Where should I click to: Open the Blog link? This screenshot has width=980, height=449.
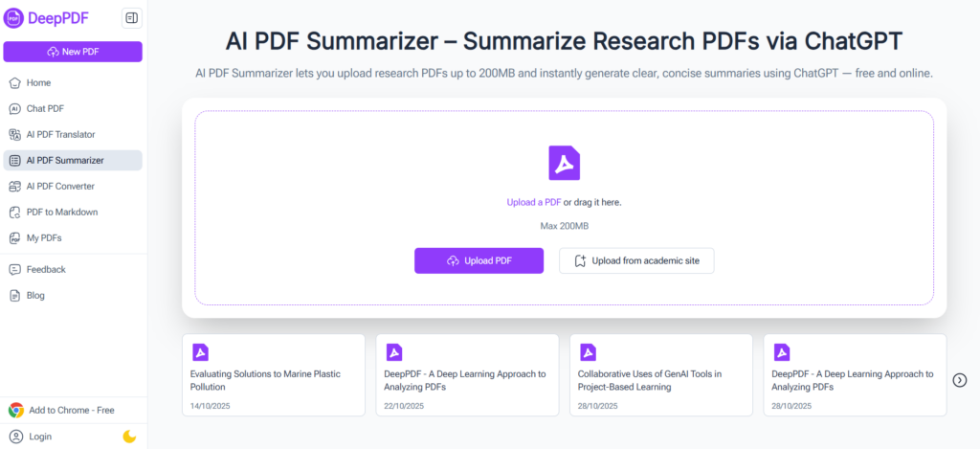coord(73,295)
